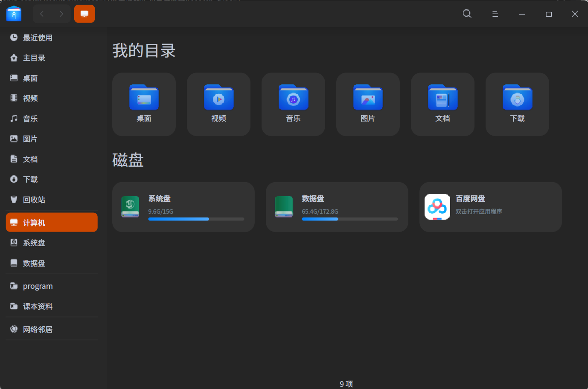Click the file manager app icon top-left
588x389 pixels.
(x=14, y=14)
